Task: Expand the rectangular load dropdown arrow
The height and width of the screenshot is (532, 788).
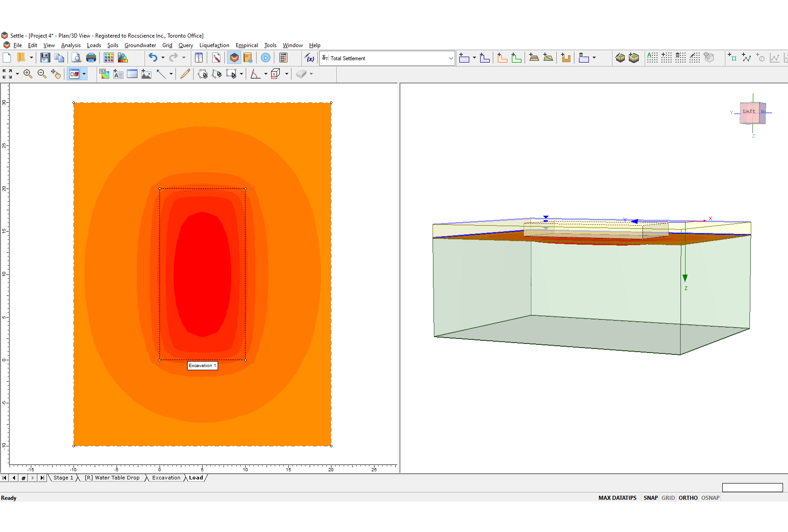Action: 474,58
